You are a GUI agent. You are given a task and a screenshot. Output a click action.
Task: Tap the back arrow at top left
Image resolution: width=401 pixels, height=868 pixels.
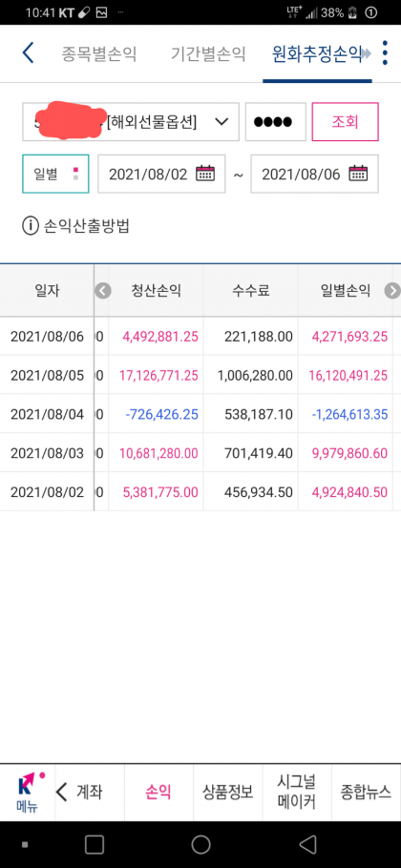pyautogui.click(x=29, y=53)
